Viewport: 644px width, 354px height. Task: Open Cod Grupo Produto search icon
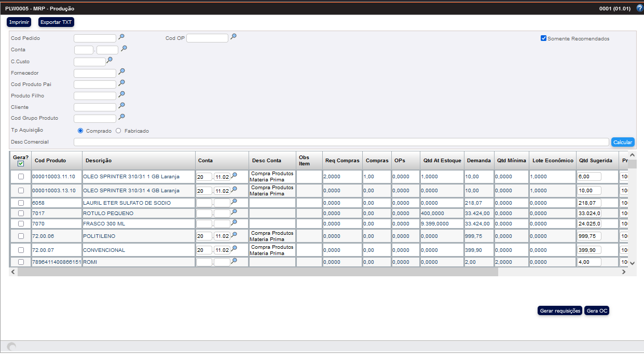(x=121, y=117)
